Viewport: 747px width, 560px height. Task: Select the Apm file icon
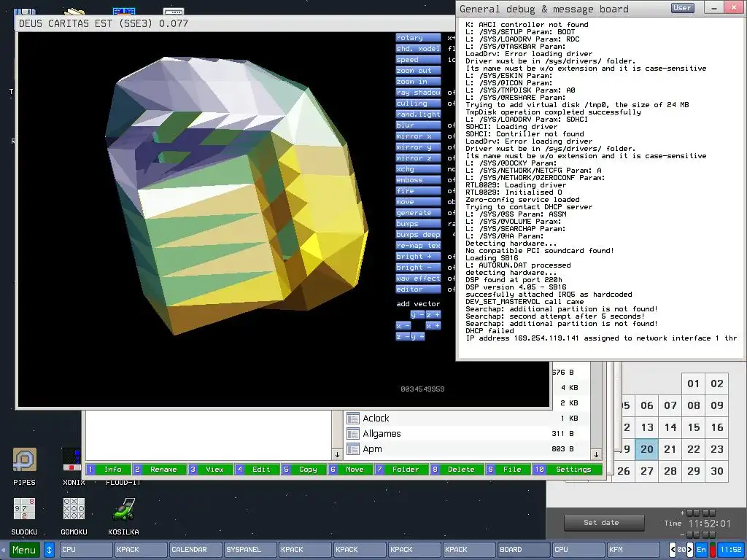point(353,449)
